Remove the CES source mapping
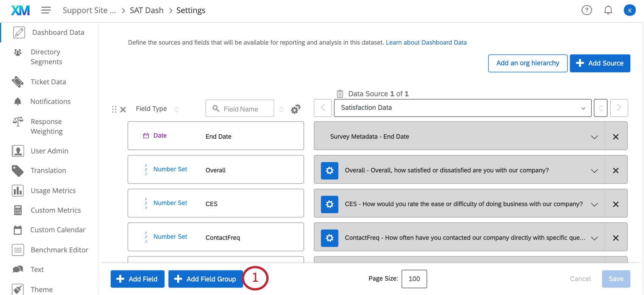 [x=616, y=204]
